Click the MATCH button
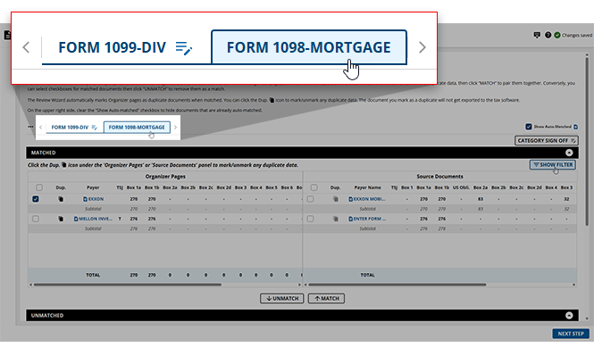Viewport: 594px width, 364px height. [326, 298]
